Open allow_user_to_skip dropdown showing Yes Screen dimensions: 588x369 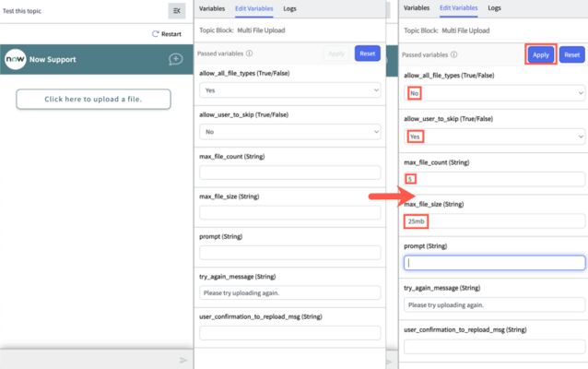[x=495, y=137]
